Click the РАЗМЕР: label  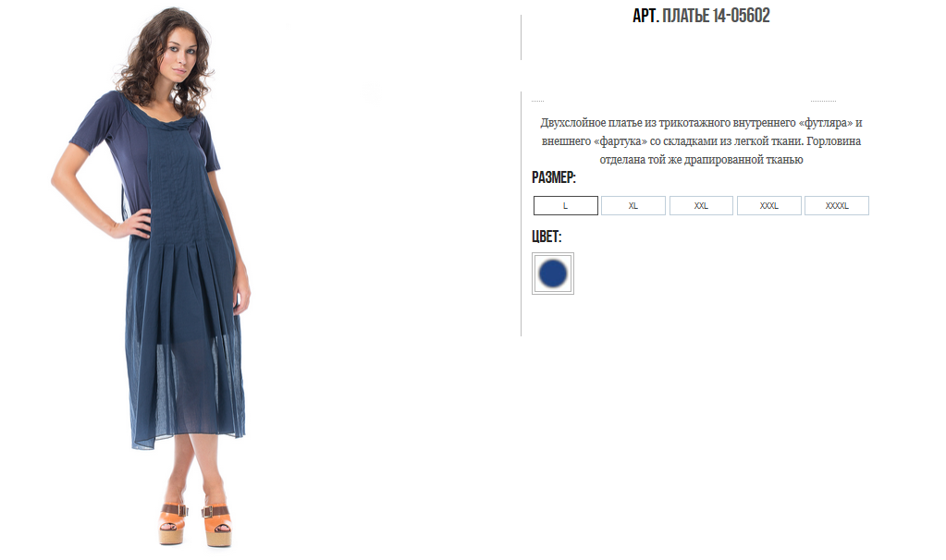554,177
